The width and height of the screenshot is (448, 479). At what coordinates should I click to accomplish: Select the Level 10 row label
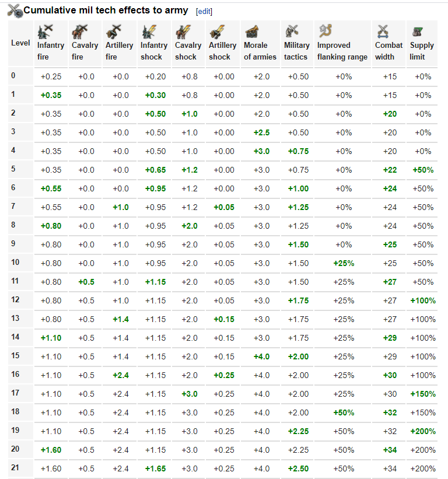pyautogui.click(x=16, y=263)
